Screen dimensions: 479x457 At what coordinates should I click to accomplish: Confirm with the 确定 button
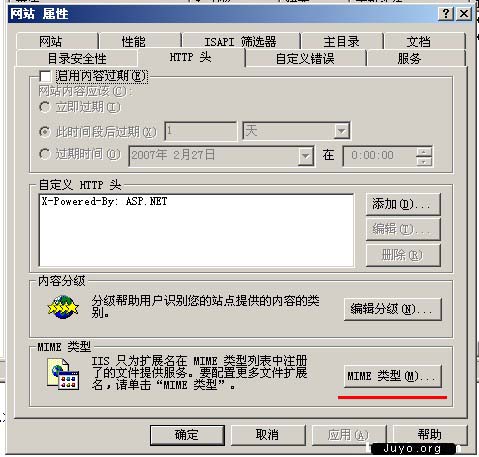[x=187, y=435]
